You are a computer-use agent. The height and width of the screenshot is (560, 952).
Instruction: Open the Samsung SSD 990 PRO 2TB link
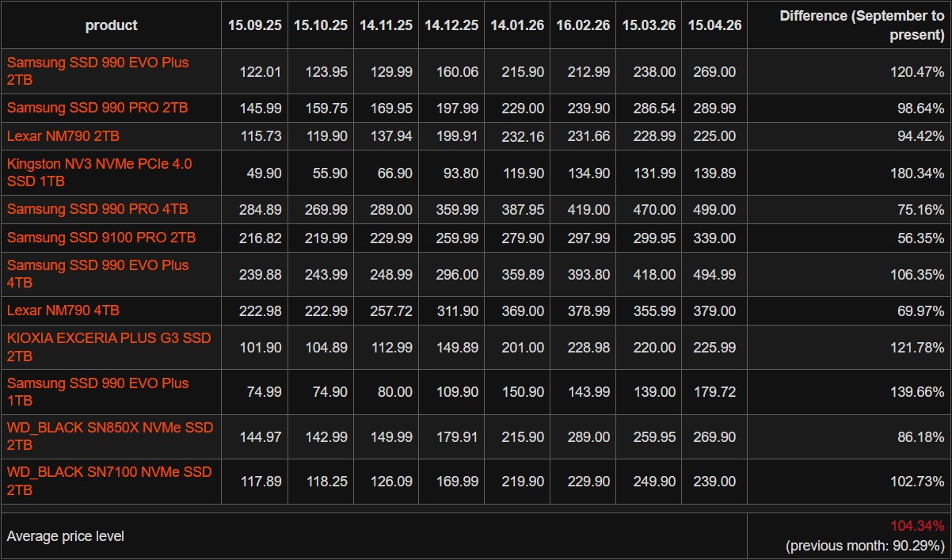97,108
